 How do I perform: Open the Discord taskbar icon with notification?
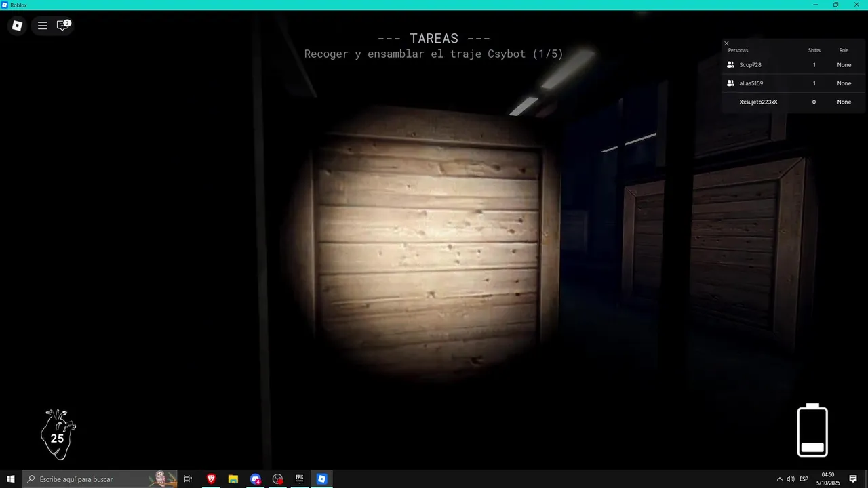(255, 479)
